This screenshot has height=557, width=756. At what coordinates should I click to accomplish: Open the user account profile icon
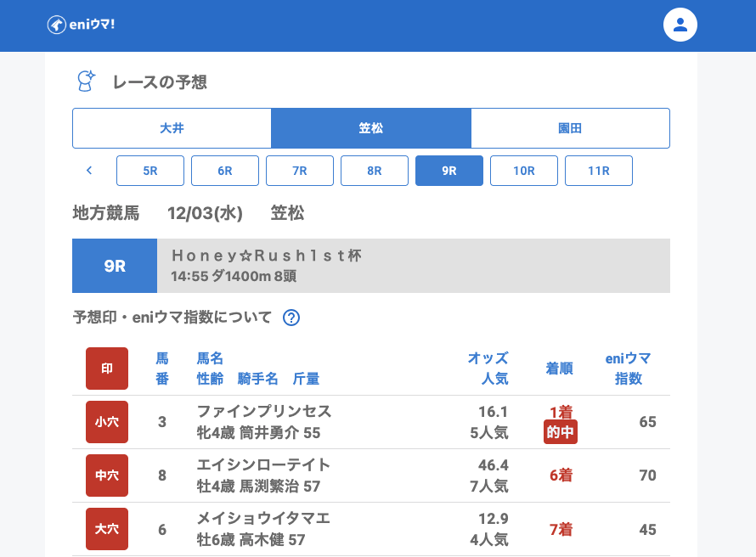tap(680, 25)
